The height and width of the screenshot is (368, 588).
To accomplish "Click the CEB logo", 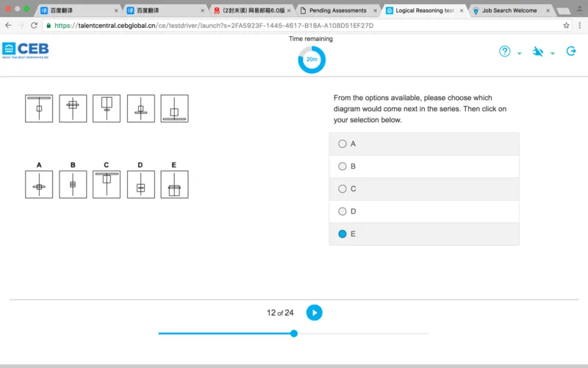I will pyautogui.click(x=25, y=50).
